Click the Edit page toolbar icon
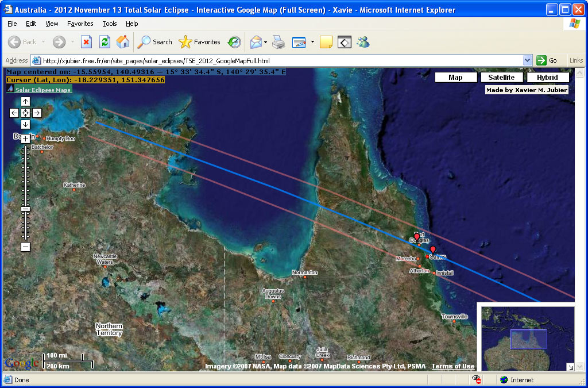588x388 pixels. coord(299,42)
